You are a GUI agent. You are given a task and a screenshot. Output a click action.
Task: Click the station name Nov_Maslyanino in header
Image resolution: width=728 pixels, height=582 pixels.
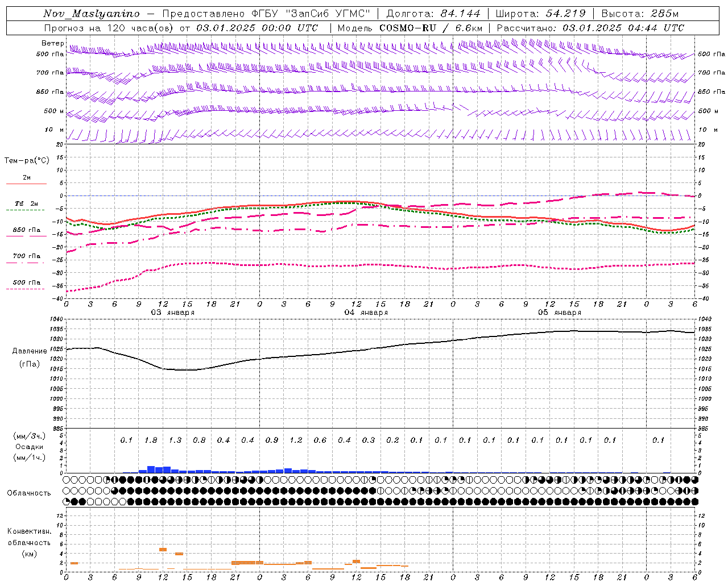coord(91,14)
